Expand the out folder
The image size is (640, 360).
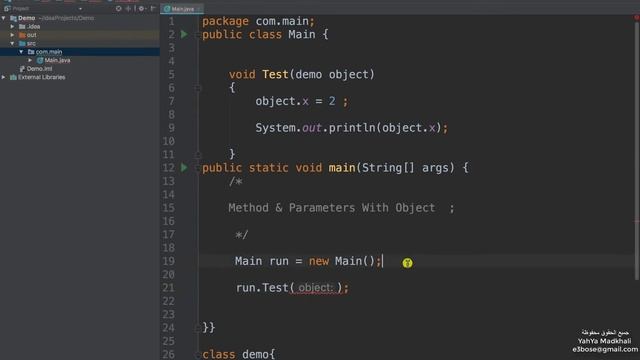pyautogui.click(x=12, y=35)
